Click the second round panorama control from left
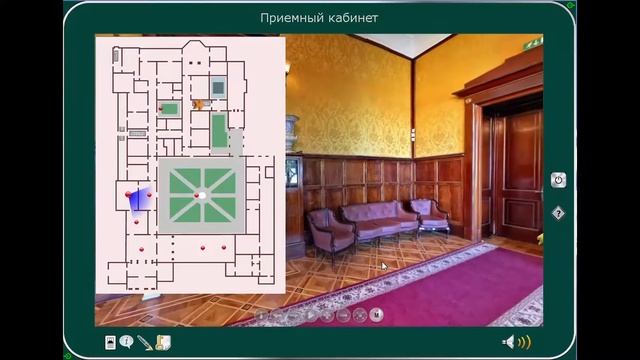The height and width of the screenshot is (360, 640). 278,315
